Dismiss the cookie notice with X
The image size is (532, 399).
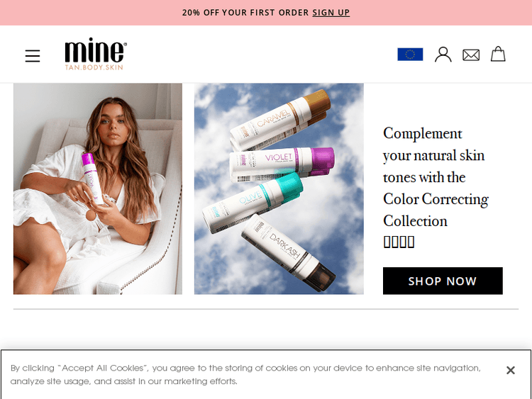[510, 370]
